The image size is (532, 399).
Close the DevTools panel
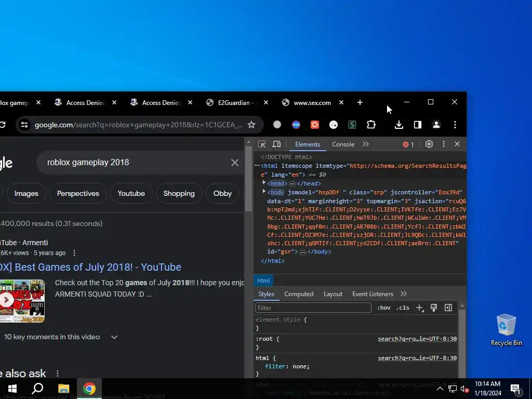457,144
